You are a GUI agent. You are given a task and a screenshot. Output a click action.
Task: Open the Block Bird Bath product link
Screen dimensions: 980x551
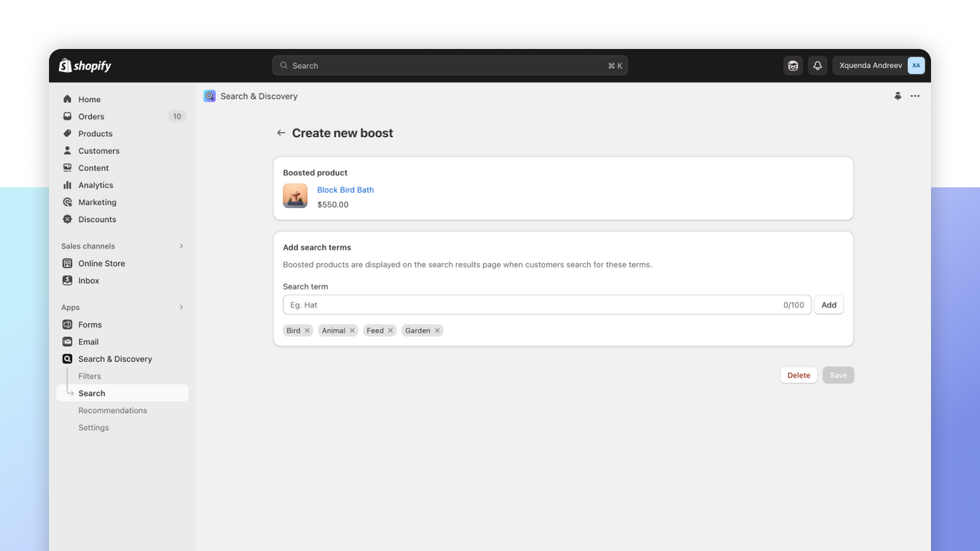345,189
